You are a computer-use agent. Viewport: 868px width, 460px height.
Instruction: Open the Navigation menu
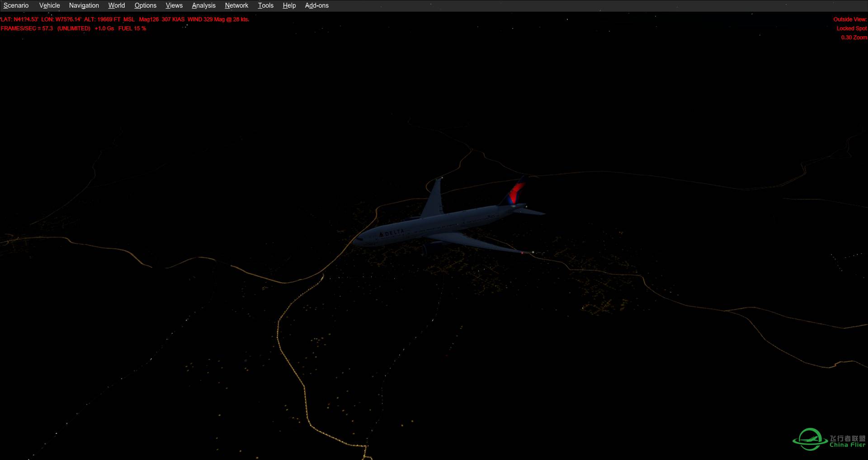click(x=84, y=5)
